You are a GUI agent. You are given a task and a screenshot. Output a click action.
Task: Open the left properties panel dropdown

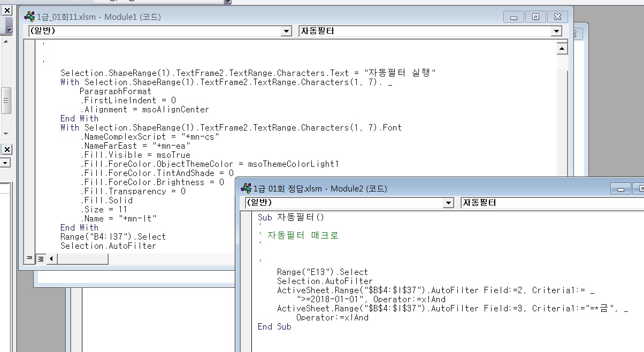(x=6, y=163)
